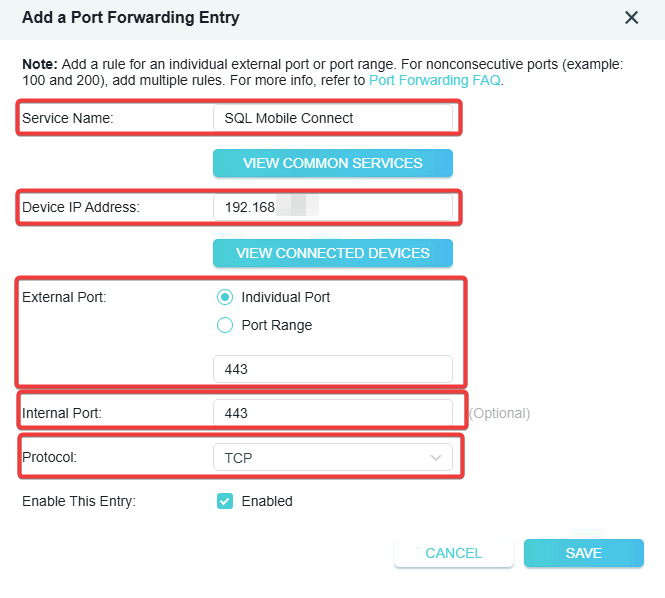This screenshot has height=598, width=665.
Task: Click the "Device IP Address:" label
Action: [x=81, y=207]
